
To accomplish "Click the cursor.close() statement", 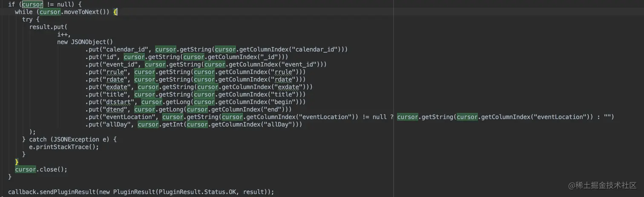I will pyautogui.click(x=41, y=169).
